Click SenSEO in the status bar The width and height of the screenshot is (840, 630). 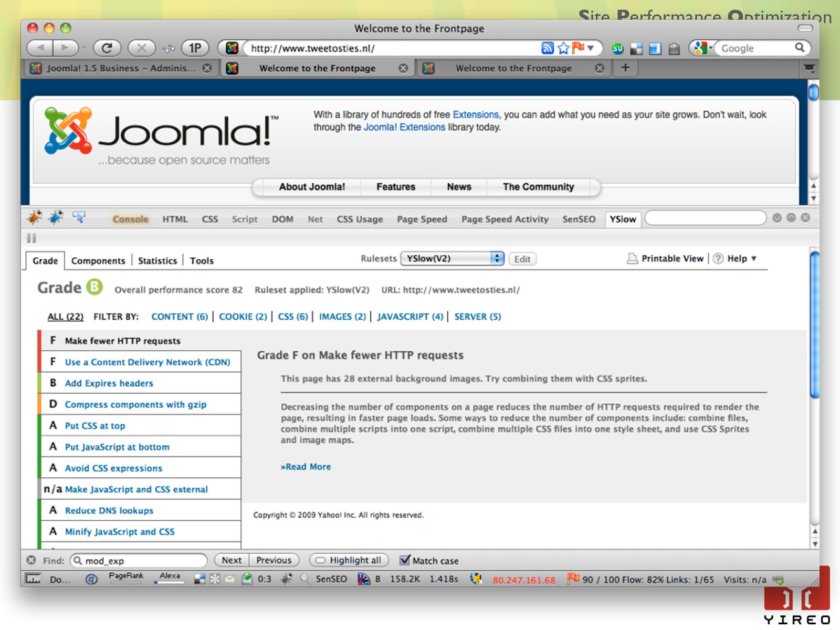tap(331, 579)
